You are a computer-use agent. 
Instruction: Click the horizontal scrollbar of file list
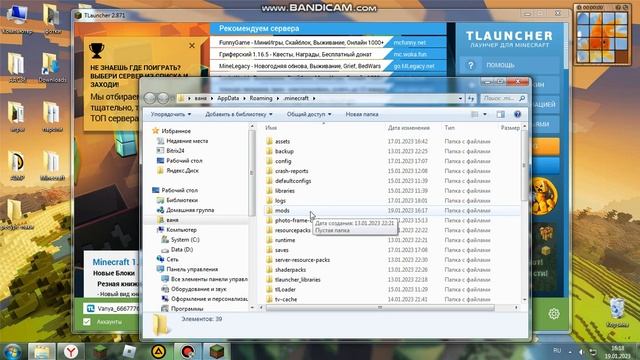[x=380, y=308]
